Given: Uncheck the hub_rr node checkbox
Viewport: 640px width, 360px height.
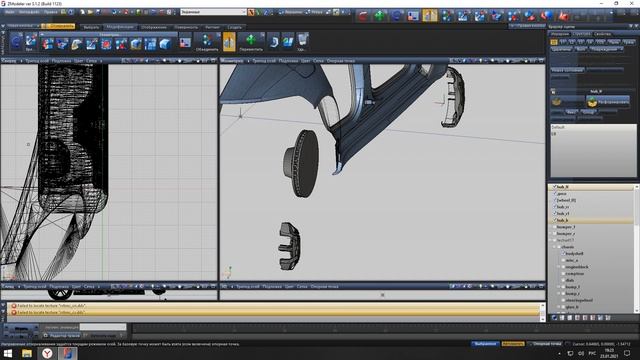Looking at the screenshot, I should 555,207.
